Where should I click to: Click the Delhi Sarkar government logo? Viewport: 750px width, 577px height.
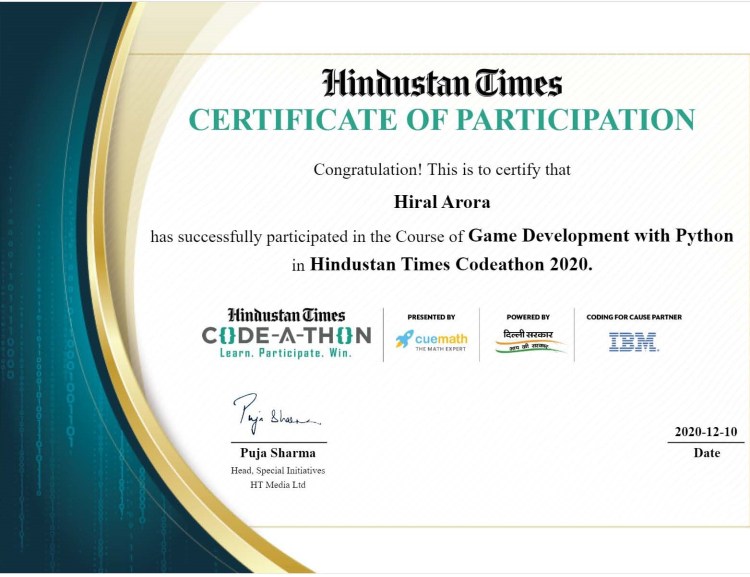coord(528,341)
